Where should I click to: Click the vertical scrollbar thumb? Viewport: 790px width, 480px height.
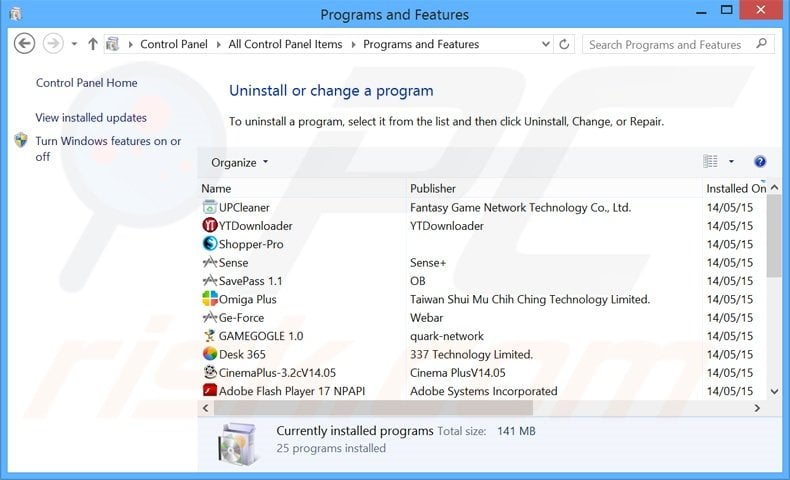tap(774, 236)
